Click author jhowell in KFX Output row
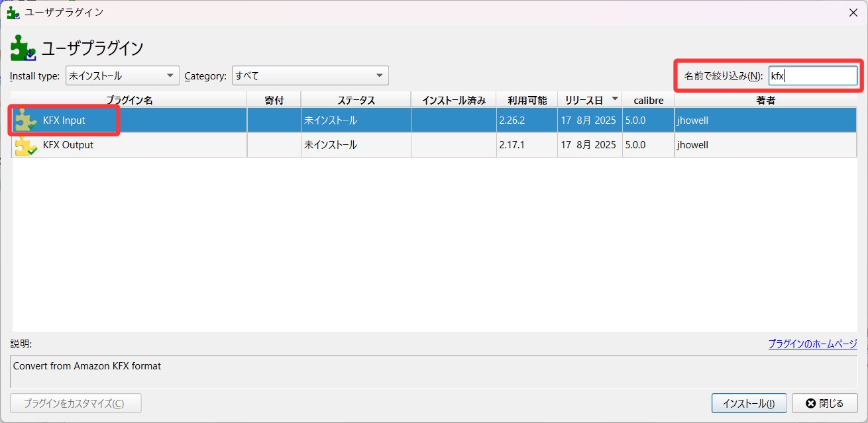The height and width of the screenshot is (423, 868). [x=692, y=145]
